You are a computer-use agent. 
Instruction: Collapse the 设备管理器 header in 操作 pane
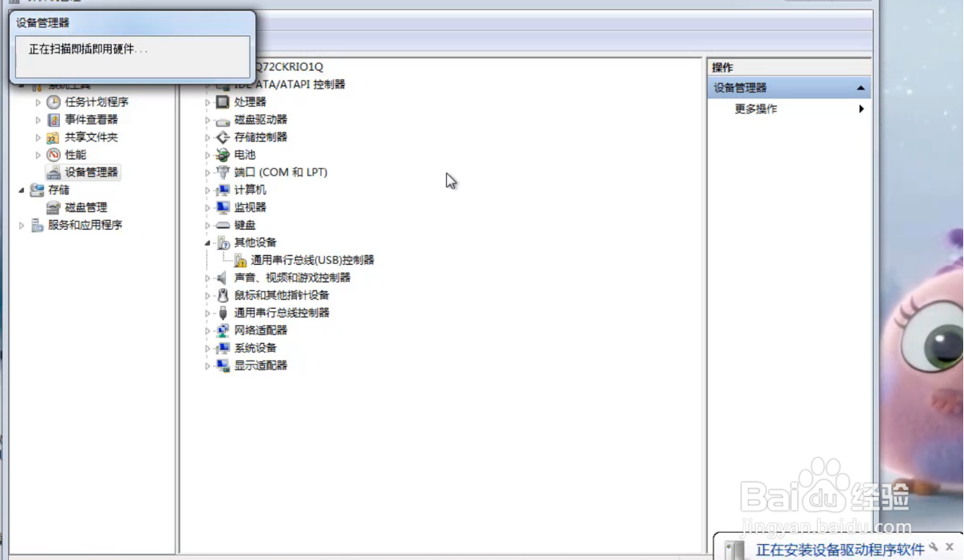pos(860,88)
